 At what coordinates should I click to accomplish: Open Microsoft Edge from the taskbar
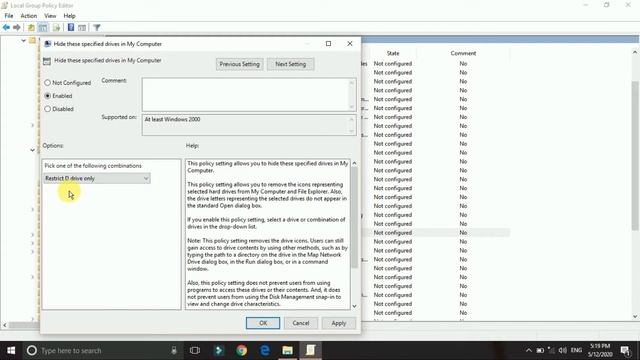coord(265,350)
